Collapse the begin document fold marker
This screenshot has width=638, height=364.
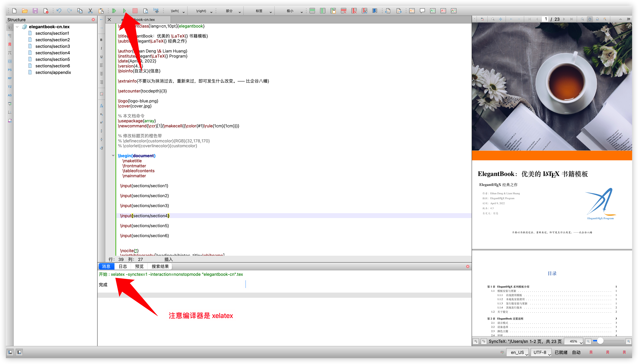(x=113, y=156)
